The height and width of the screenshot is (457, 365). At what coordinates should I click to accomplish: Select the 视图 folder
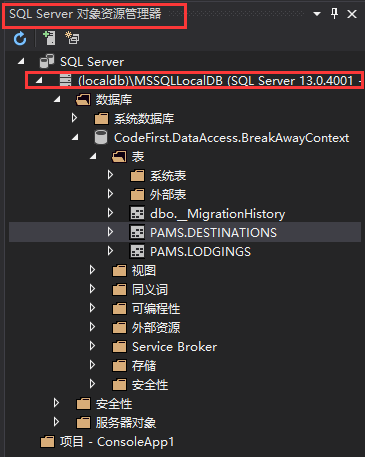pyautogui.click(x=144, y=270)
